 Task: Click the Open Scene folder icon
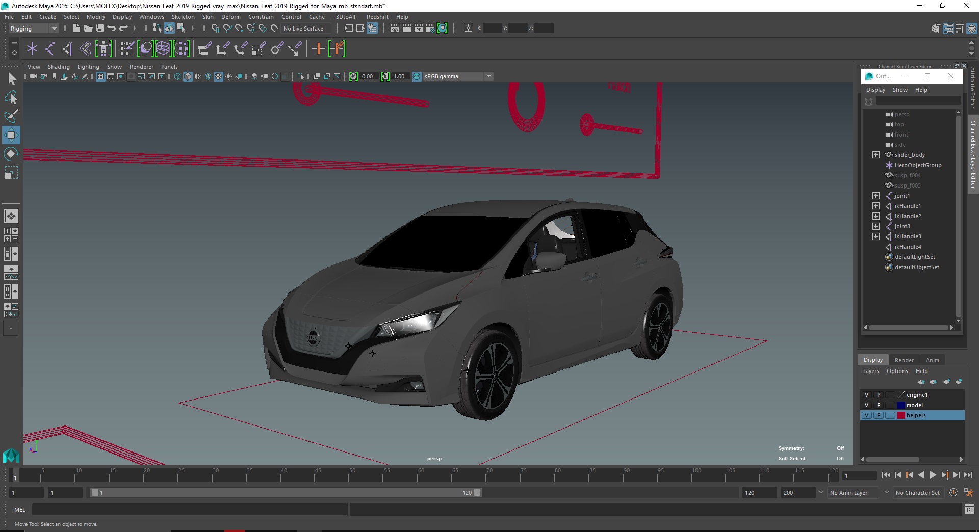tap(88, 29)
